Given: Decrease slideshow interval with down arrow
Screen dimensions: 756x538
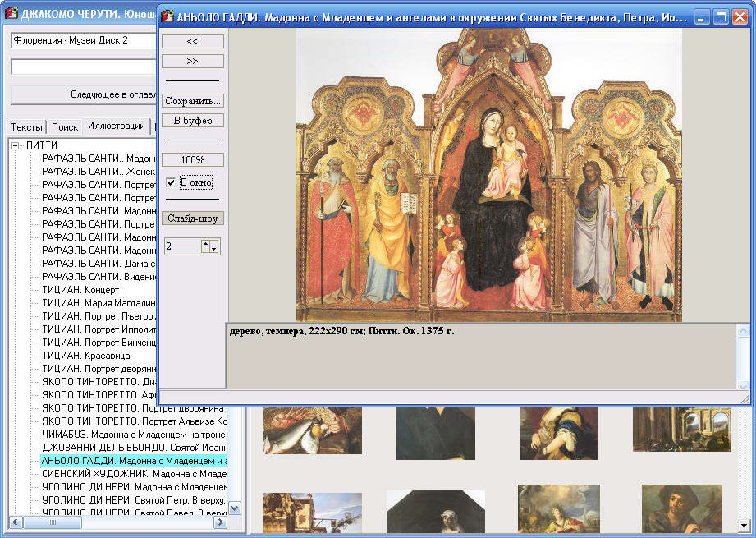Looking at the screenshot, I should click(x=213, y=249).
